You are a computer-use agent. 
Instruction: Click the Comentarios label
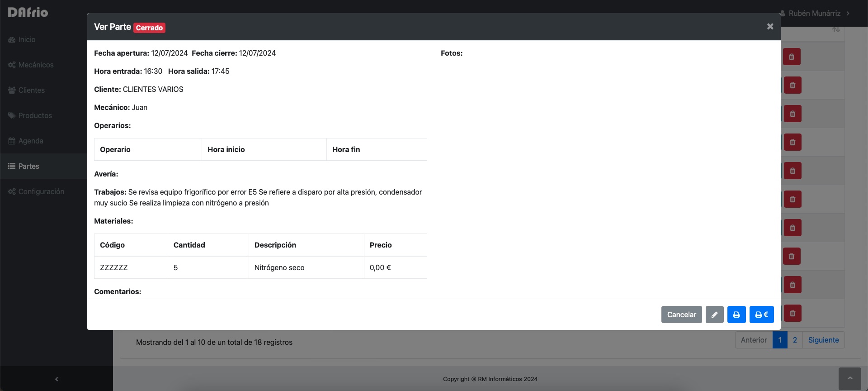tap(118, 291)
